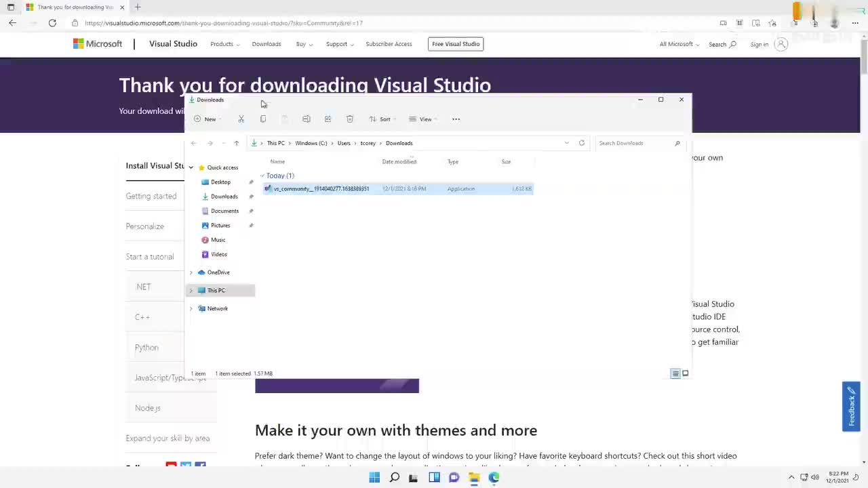Click the Explorer Back arrow
This screenshot has width=868, height=488.
click(x=194, y=143)
